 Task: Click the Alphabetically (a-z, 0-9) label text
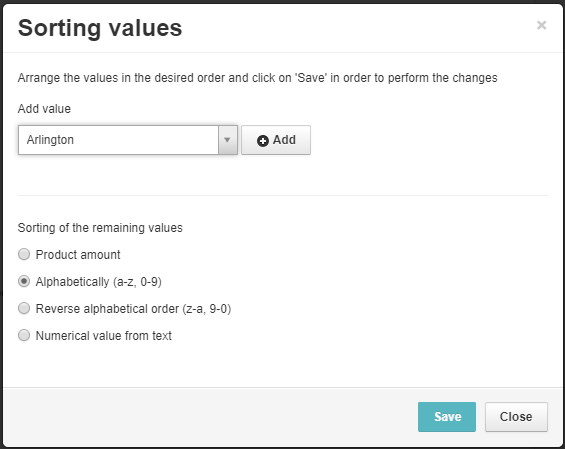coord(98,282)
